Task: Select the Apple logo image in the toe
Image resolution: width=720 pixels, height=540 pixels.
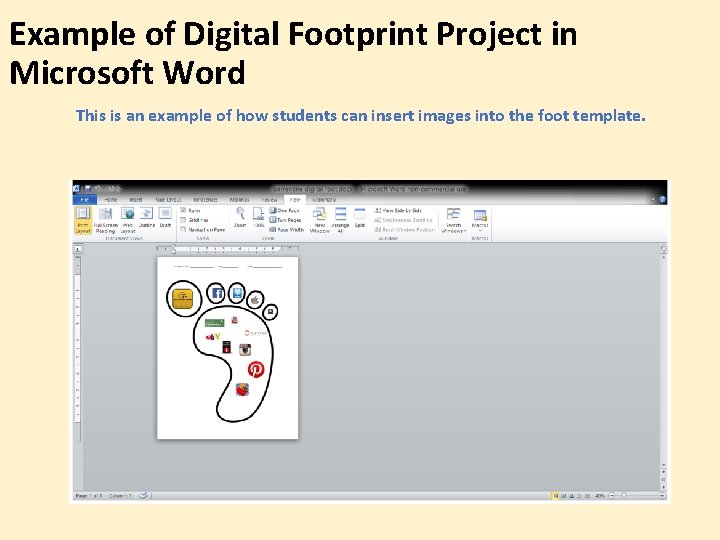Action: click(255, 300)
